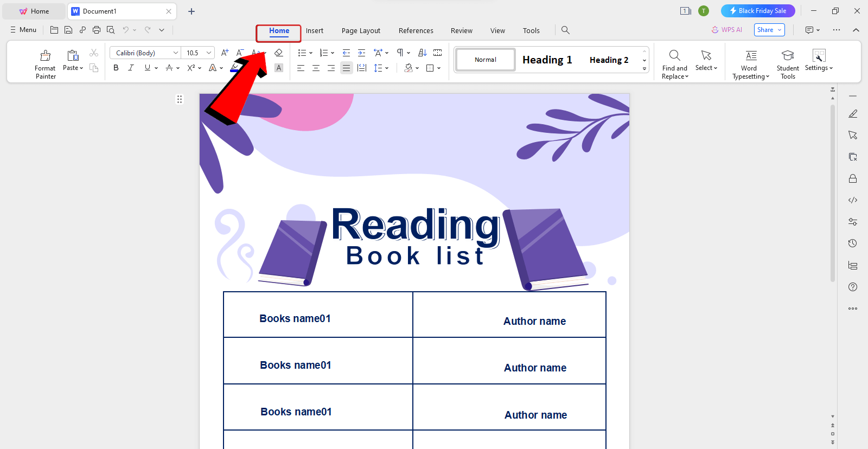The width and height of the screenshot is (868, 449).
Task: Expand the Paste options arrow
Action: pyautogui.click(x=81, y=68)
